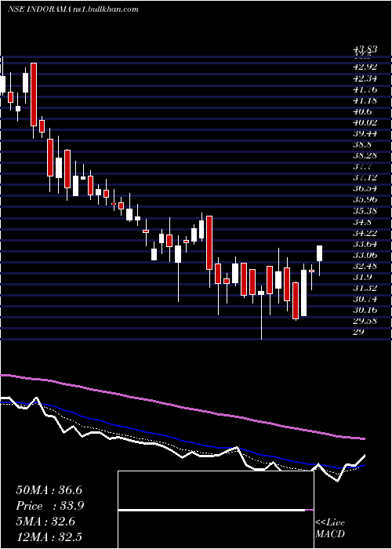
Task: Pick the 31.32 axis label
Action: tap(365, 288)
